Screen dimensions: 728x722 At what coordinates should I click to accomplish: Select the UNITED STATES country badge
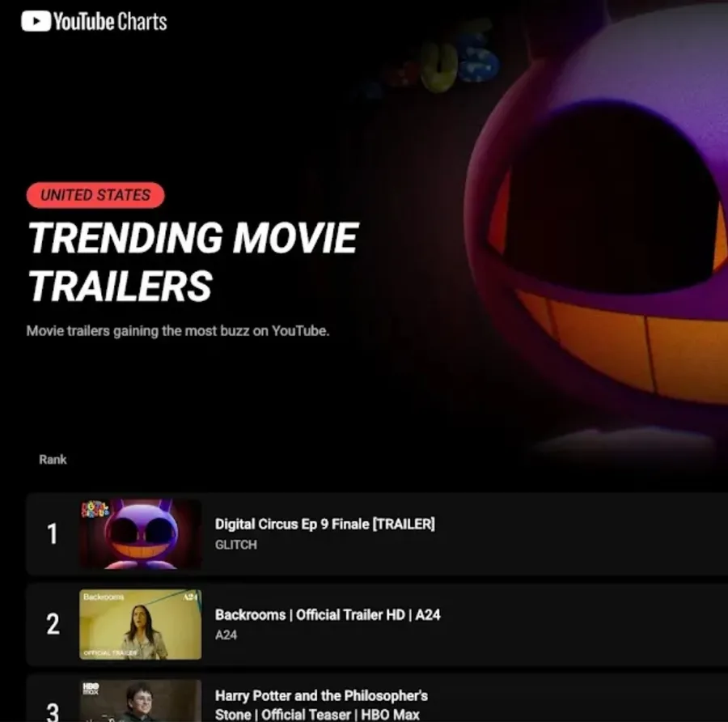coord(95,195)
